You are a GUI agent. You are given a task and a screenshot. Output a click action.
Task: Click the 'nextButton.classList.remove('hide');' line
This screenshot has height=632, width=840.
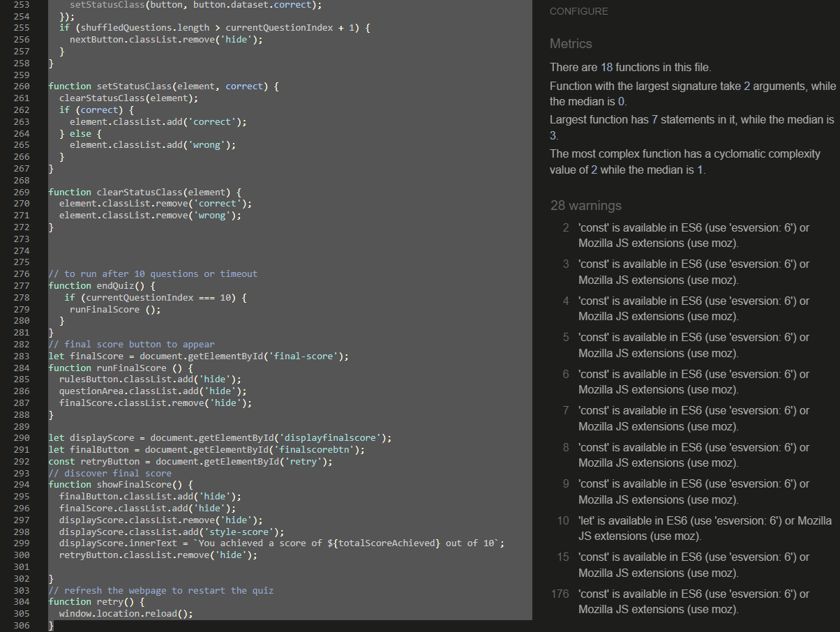coord(167,39)
